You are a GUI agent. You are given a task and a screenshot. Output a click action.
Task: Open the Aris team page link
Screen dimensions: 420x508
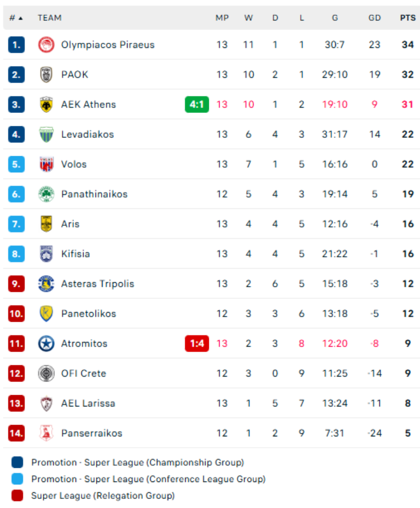pyautogui.click(x=71, y=224)
